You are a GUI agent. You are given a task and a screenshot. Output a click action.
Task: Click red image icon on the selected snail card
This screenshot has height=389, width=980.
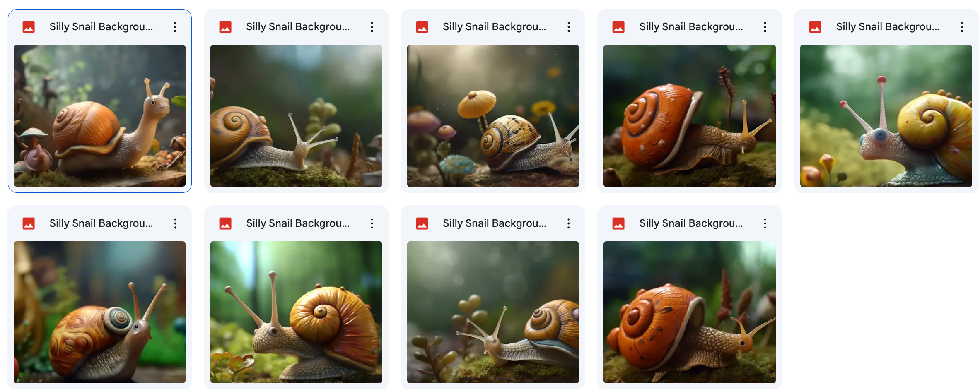[29, 27]
